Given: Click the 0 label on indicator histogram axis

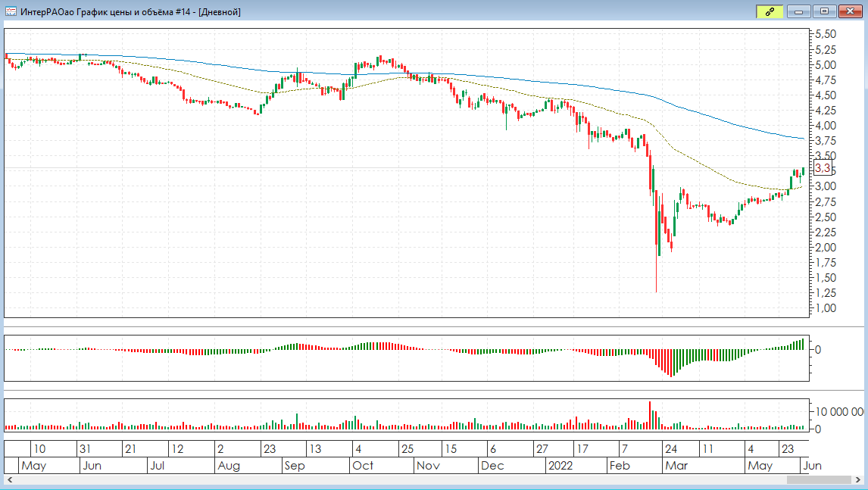Looking at the screenshot, I should (818, 350).
